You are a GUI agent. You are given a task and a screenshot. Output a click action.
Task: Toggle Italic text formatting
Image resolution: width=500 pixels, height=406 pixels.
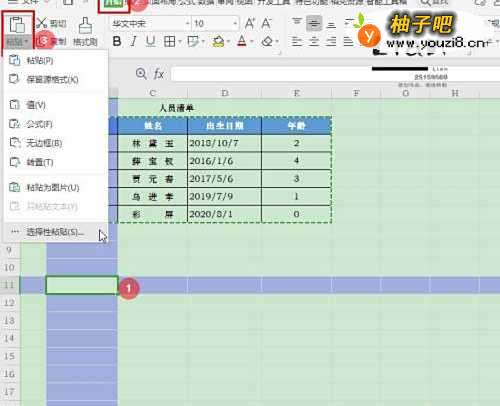(x=134, y=41)
